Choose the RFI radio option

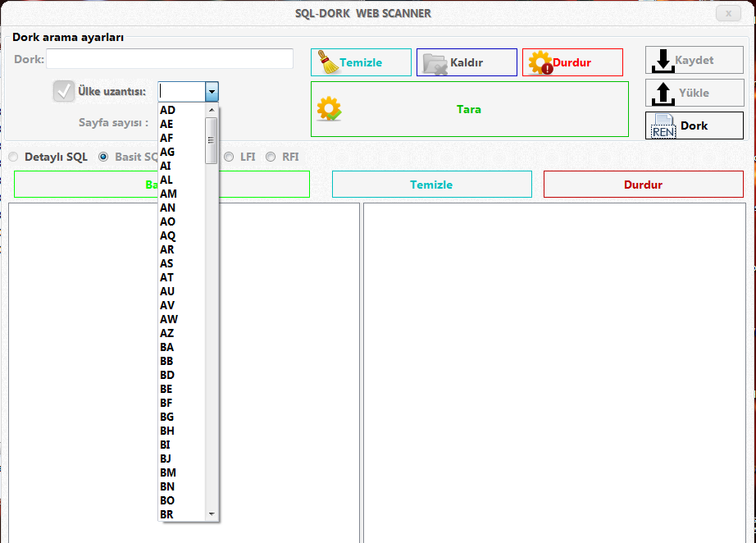point(271,157)
